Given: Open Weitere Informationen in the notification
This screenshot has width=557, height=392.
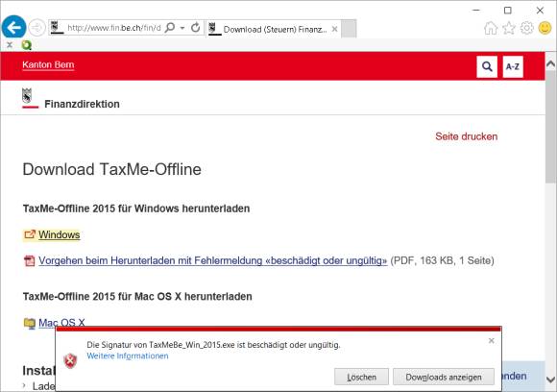Looking at the screenshot, I should pos(128,355).
